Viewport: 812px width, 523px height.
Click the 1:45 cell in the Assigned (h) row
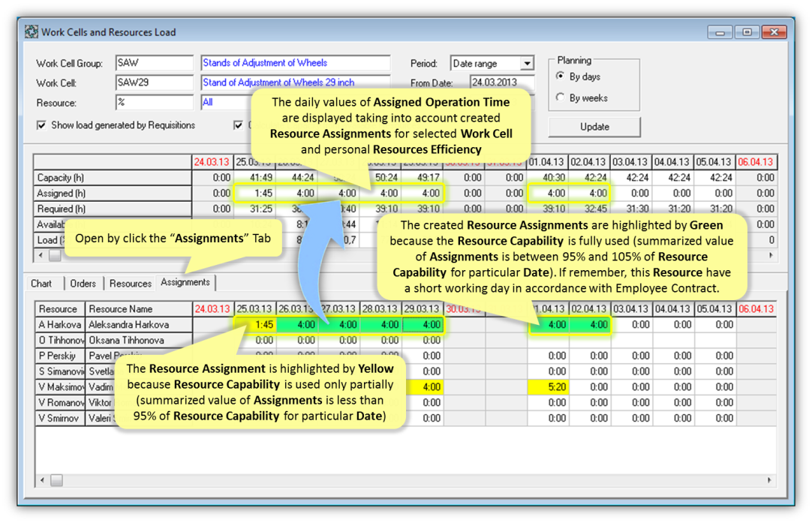click(254, 193)
